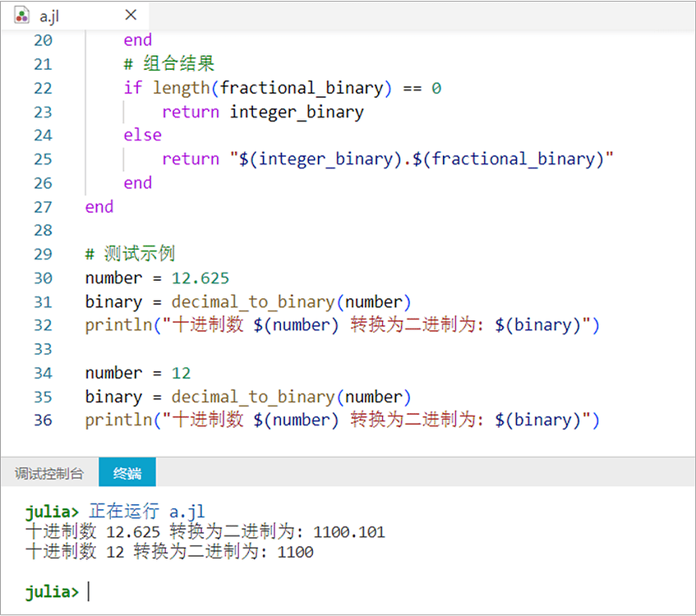Click line number 22 in gutter
This screenshot has width=696, height=616.
[x=43, y=89]
